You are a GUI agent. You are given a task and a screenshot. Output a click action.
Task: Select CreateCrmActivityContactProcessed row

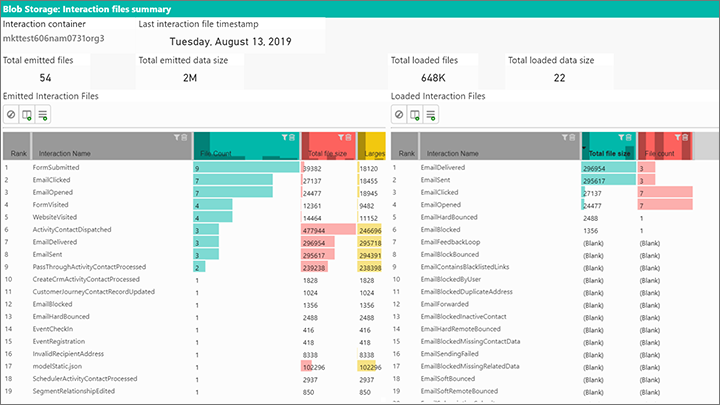(x=194, y=279)
